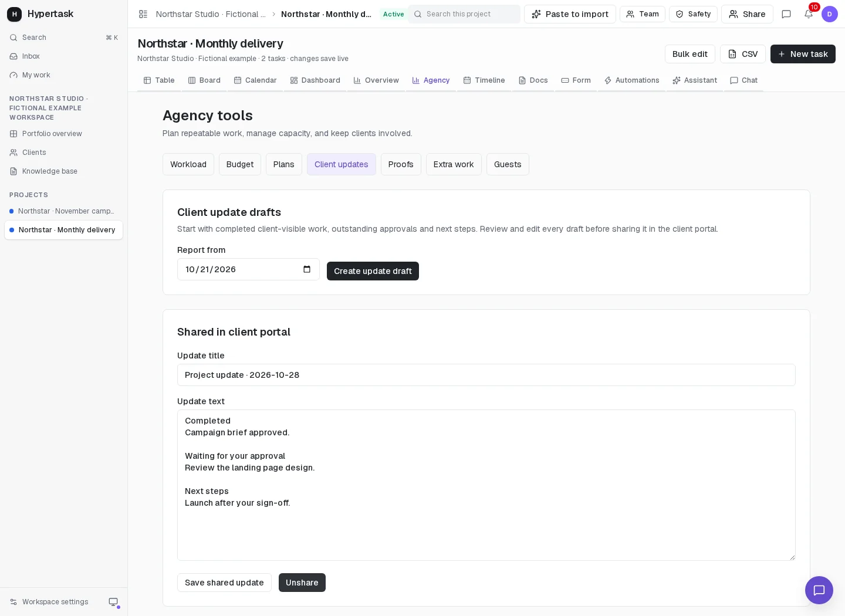Create a New task
Viewport: 845px width, 616px height.
click(x=803, y=54)
